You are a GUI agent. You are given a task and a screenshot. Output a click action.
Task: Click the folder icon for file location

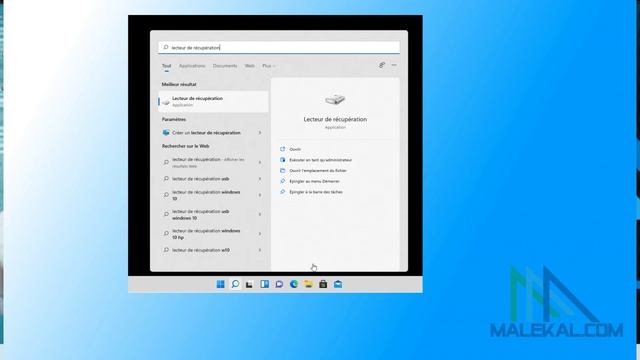pyautogui.click(x=282, y=170)
